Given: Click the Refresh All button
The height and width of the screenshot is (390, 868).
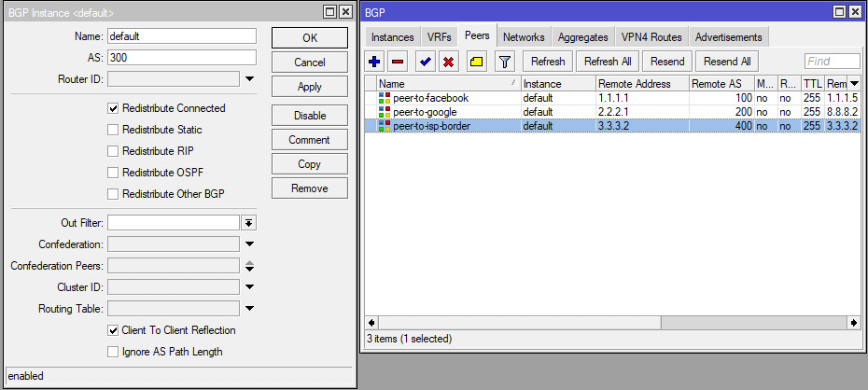Looking at the screenshot, I should point(608,62).
